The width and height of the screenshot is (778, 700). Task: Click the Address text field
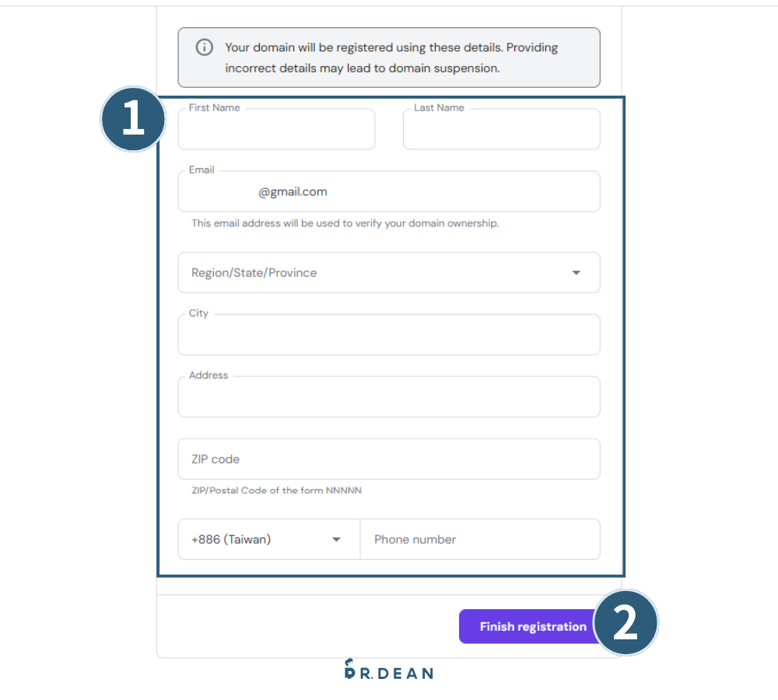388,397
